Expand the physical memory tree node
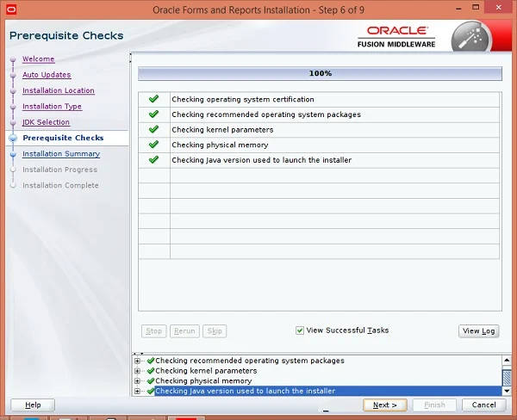Viewport: 517px width, 420px height. 137,381
